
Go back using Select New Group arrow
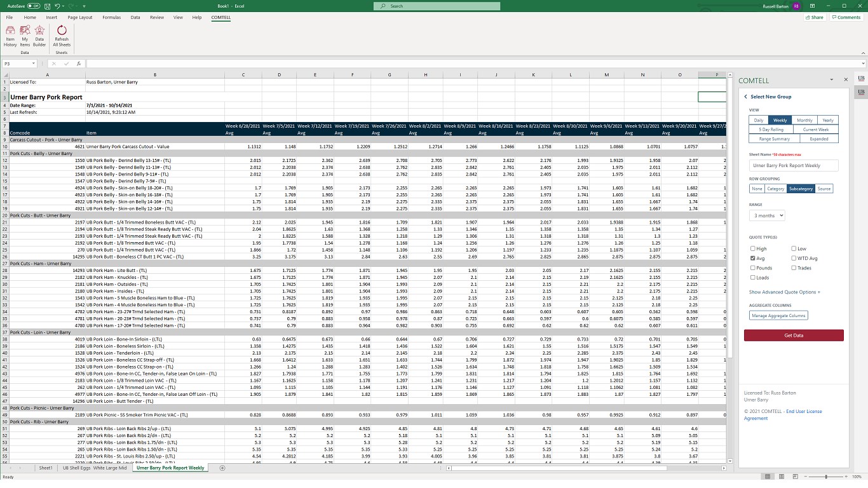coord(745,97)
